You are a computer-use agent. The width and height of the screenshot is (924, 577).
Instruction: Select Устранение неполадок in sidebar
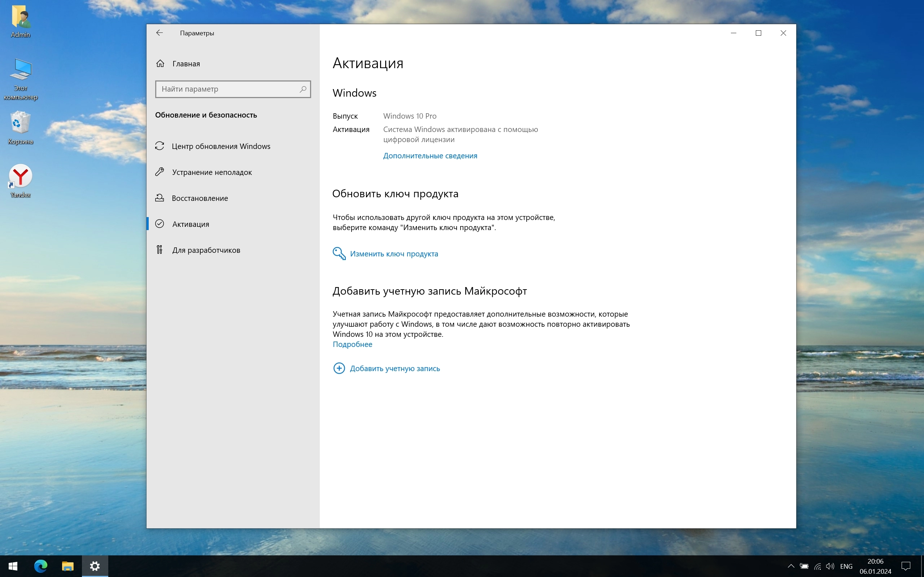[212, 172]
